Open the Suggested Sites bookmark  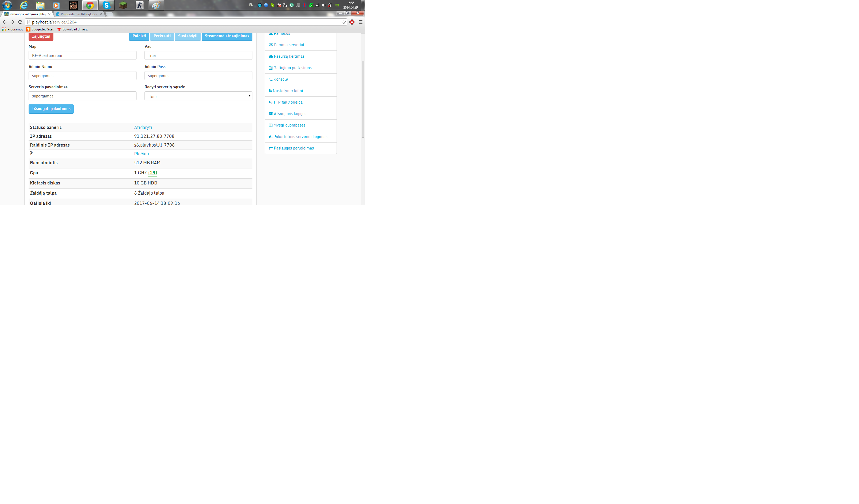(40, 29)
